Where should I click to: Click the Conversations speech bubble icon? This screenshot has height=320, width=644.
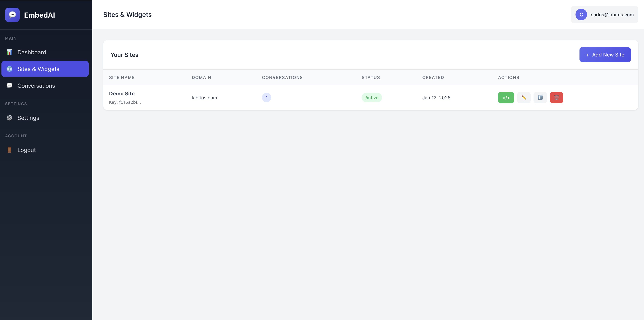point(9,86)
